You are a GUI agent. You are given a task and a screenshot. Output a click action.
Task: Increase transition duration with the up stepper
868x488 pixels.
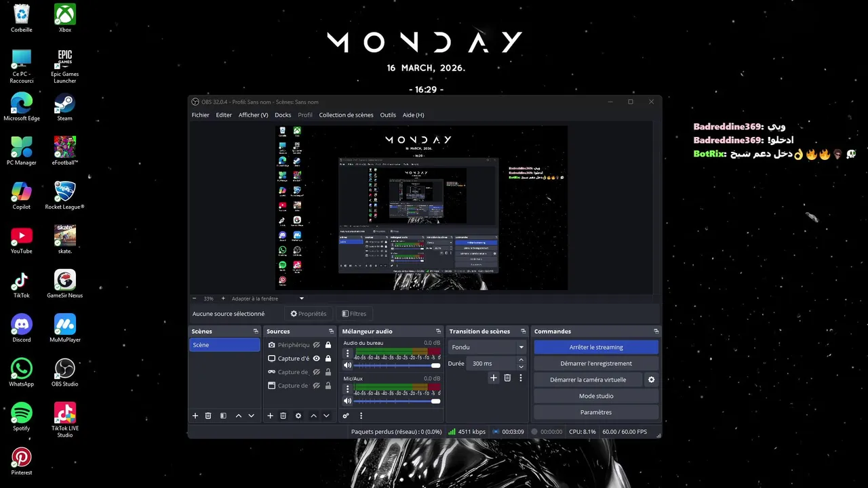point(521,360)
